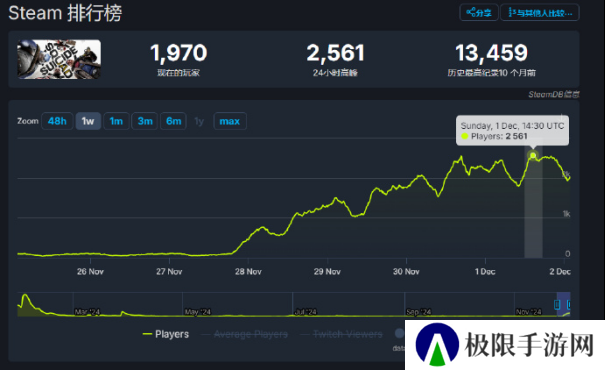Viewport: 605px width, 370px height.
Task: Click the 24-hour peak value 2,561
Action: 335,53
